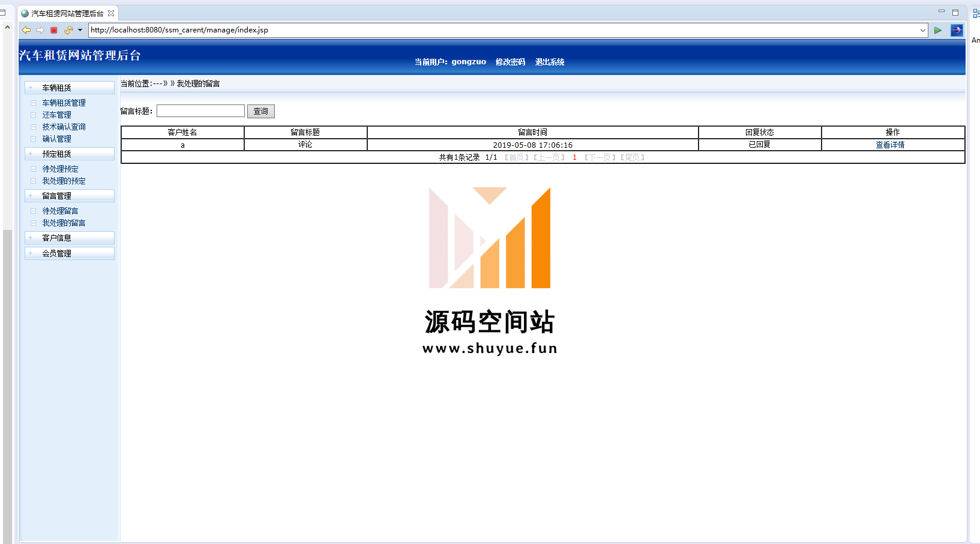The width and height of the screenshot is (980, 544).
Task: Open 我处理的留言 in the sidebar
Action: [x=64, y=223]
